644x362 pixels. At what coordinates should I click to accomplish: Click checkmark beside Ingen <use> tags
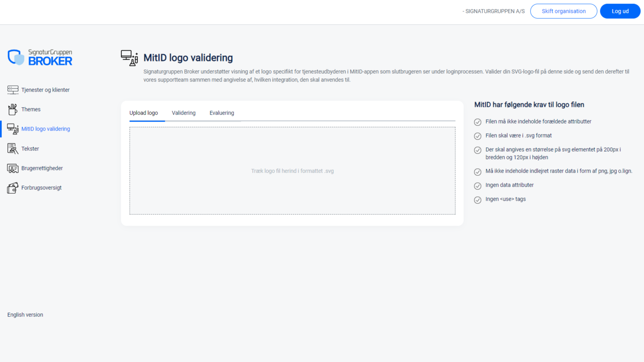point(478,200)
